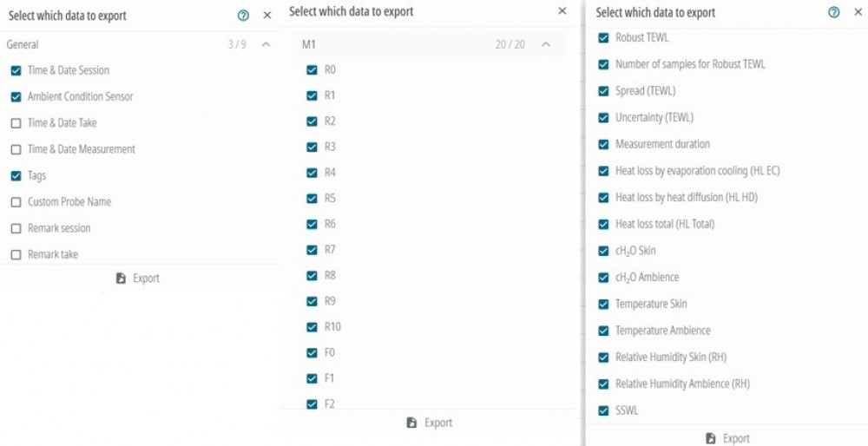Close the right export panel
Viewport: 868px width, 446px height.
pos(856,12)
